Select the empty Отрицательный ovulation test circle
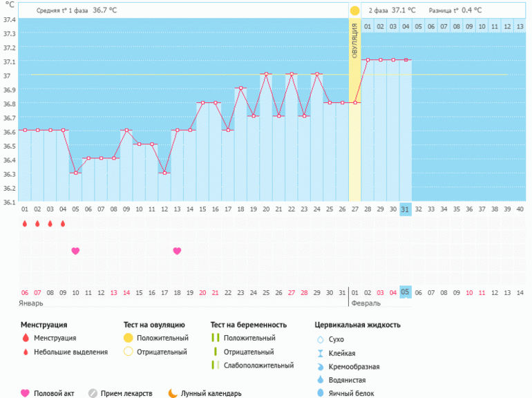The image size is (532, 398). tap(128, 352)
